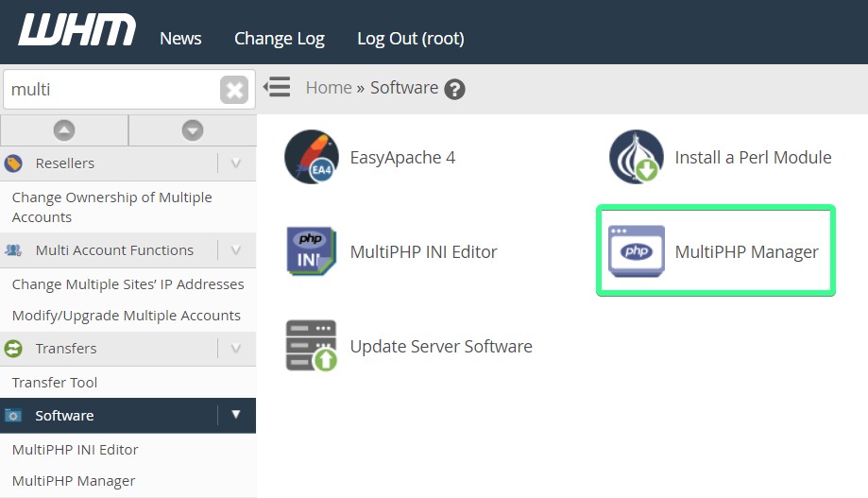Click the help question mark icon
This screenshot has width=868, height=498.
454,89
